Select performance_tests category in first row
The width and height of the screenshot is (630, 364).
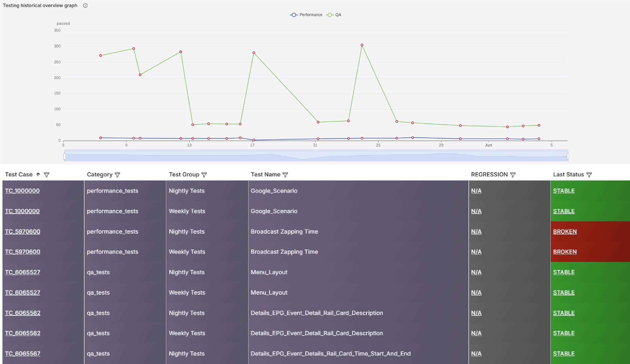(x=113, y=191)
